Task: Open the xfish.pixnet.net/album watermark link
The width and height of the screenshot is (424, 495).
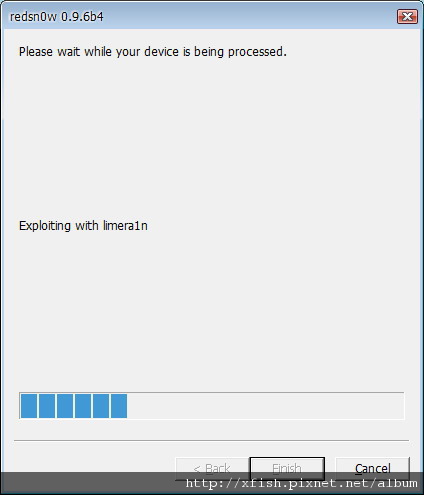Action: point(302,483)
